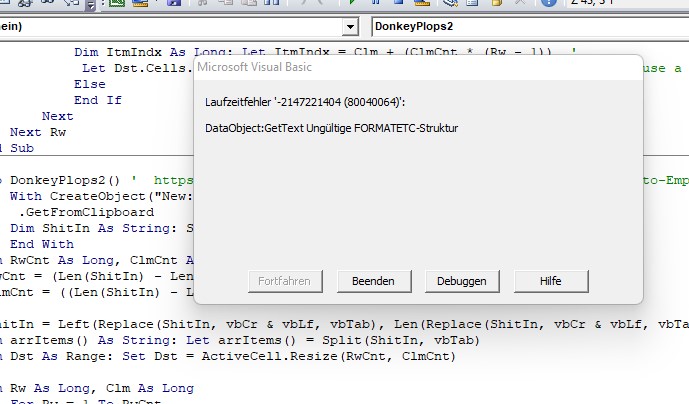Click the Debuggen button in the error dialog

462,281
